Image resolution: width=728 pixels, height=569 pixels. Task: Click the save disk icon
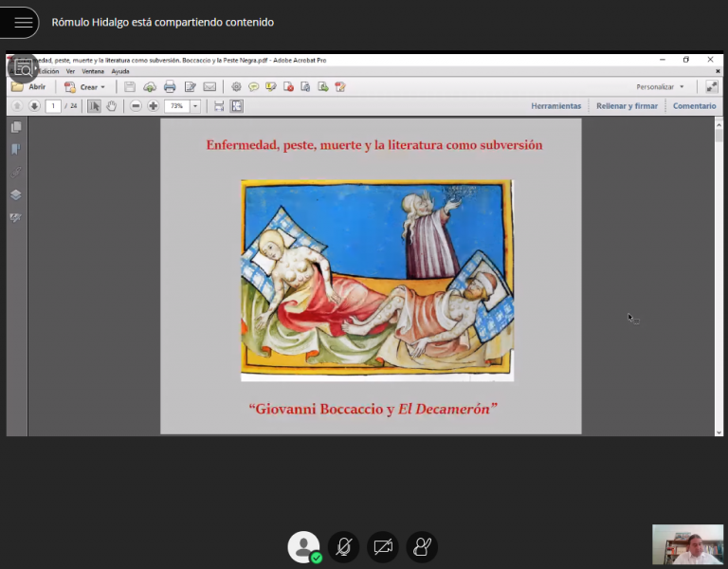130,87
